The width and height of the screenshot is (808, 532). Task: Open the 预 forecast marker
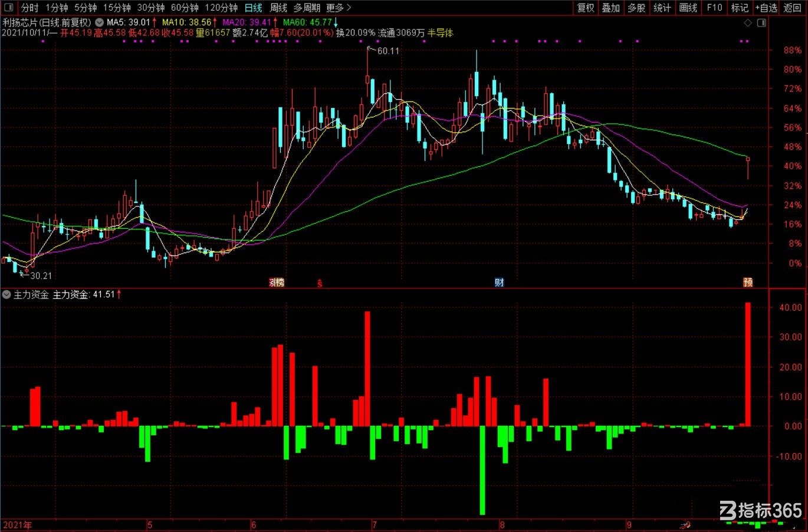(x=748, y=283)
